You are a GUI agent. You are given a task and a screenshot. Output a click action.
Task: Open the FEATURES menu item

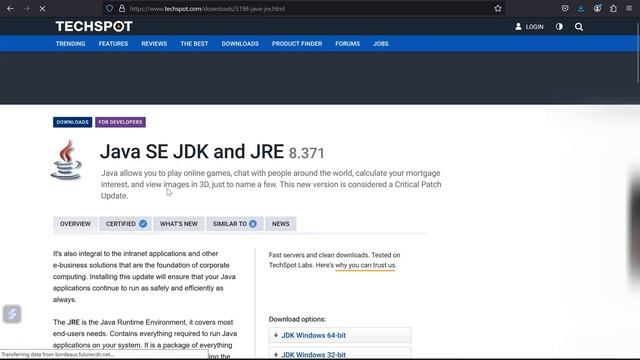click(x=113, y=44)
